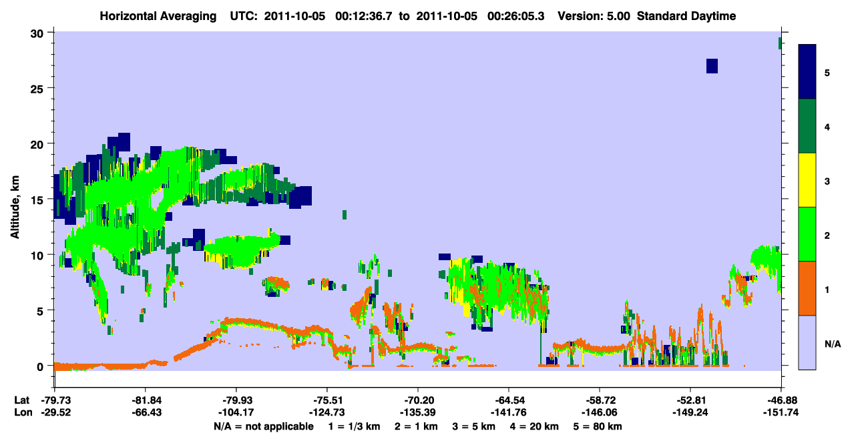Click the yellow level 3 color swatch
Viewport: 868px width, 445px height.
807,180
